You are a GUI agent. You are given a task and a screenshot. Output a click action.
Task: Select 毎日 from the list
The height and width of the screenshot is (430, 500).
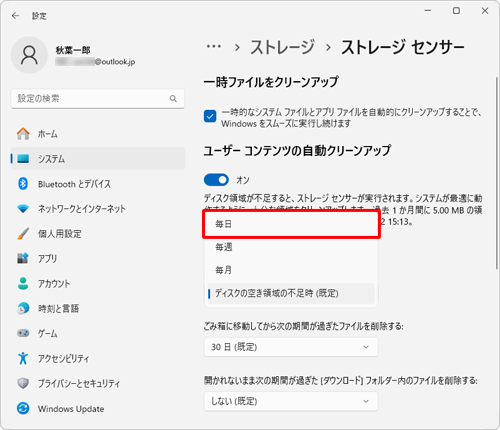(291, 224)
